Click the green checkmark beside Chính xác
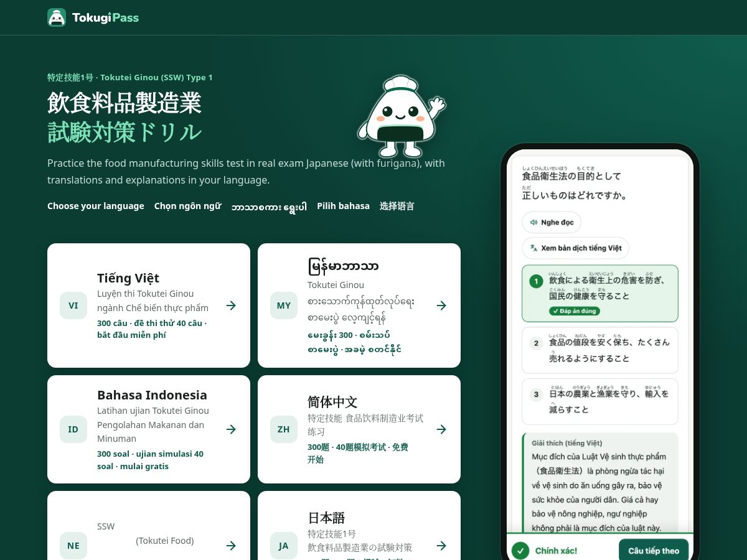Image resolution: width=747 pixels, height=560 pixels. tap(520, 551)
